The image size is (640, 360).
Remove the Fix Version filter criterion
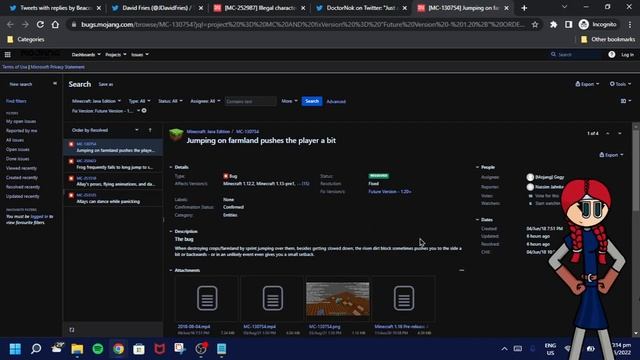(x=144, y=111)
